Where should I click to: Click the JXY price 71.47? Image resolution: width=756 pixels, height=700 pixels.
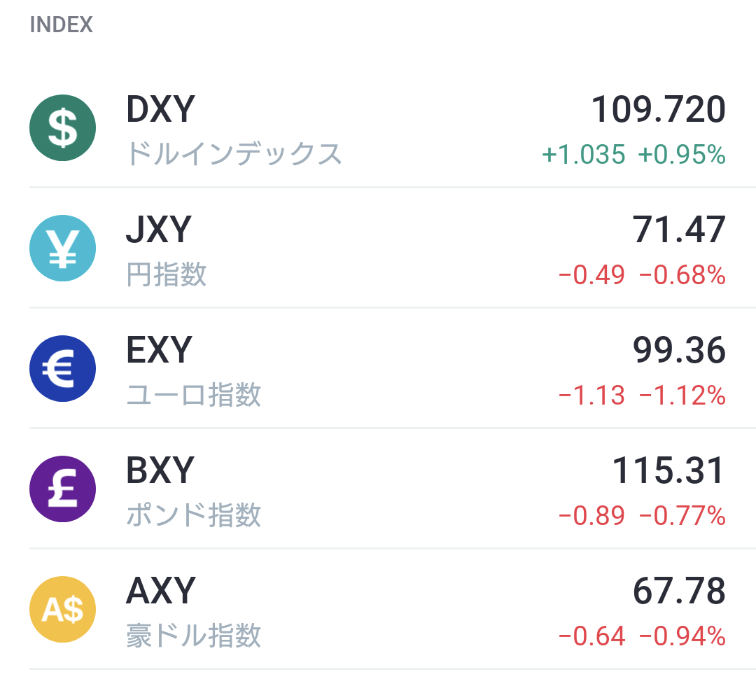click(x=679, y=230)
